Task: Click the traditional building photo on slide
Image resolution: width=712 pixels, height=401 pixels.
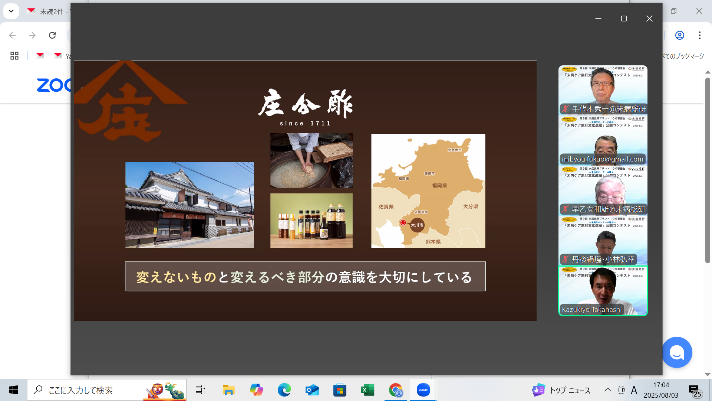Action: coord(189,205)
